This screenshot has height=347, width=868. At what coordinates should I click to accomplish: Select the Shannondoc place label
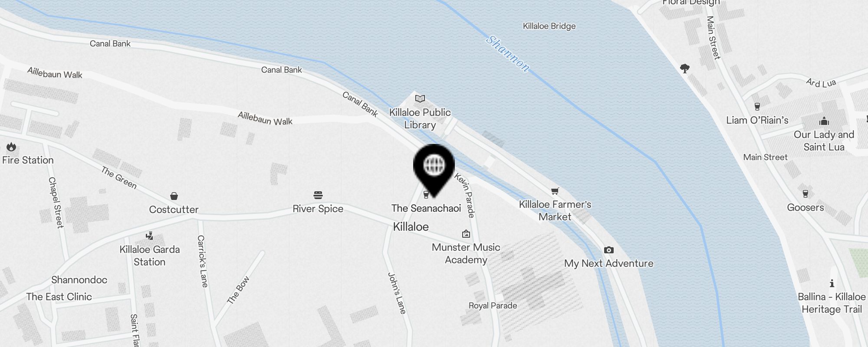coord(79,280)
